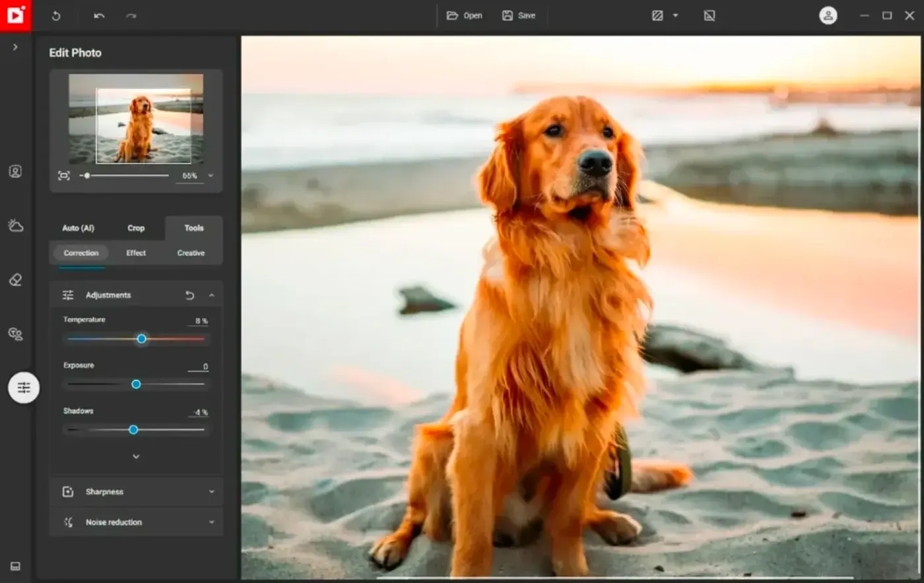
Task: Click the reset/revert icon in top toolbar
Action: (x=56, y=16)
